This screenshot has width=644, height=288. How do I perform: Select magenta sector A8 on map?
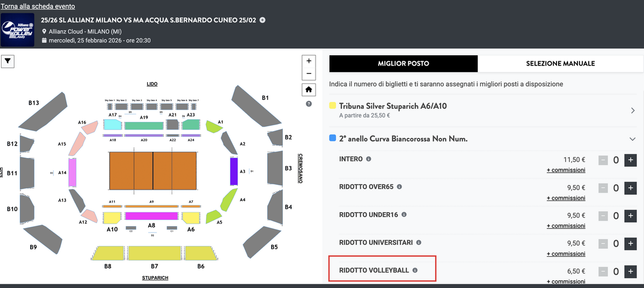tap(151, 216)
